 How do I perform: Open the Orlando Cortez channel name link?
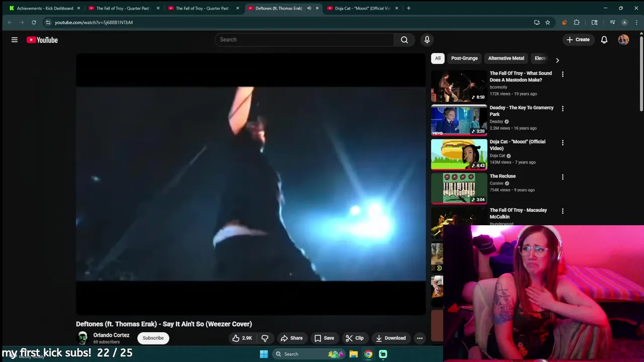111,335
